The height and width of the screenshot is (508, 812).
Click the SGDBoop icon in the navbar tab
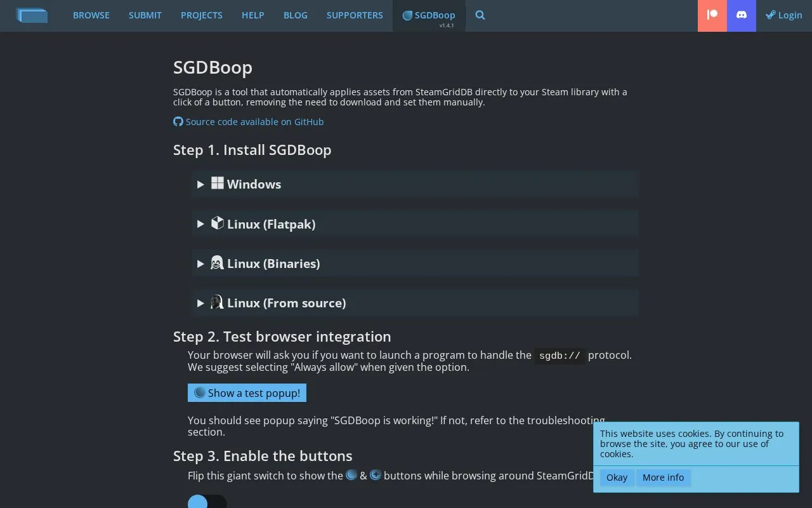(407, 15)
